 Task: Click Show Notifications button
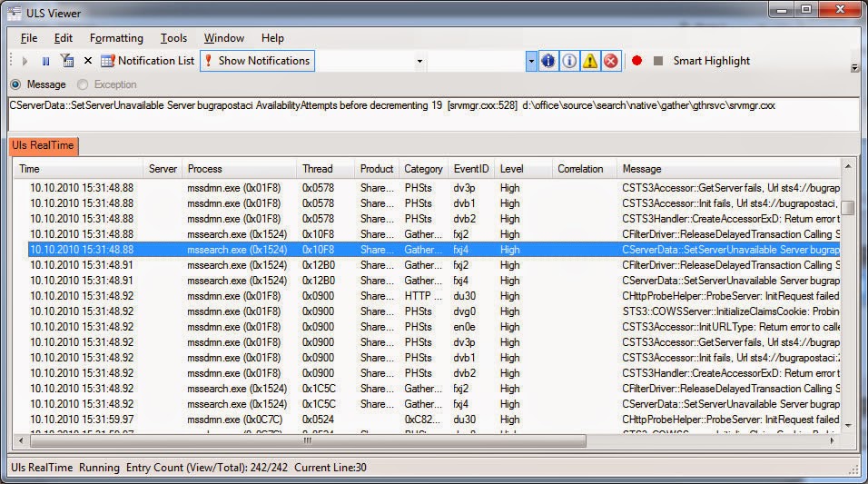(x=258, y=60)
